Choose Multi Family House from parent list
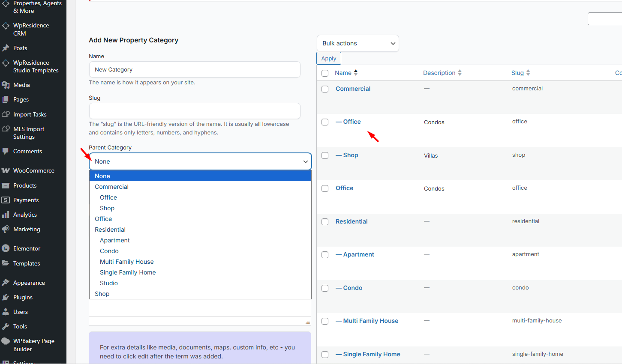This screenshot has height=364, width=622. click(x=126, y=262)
